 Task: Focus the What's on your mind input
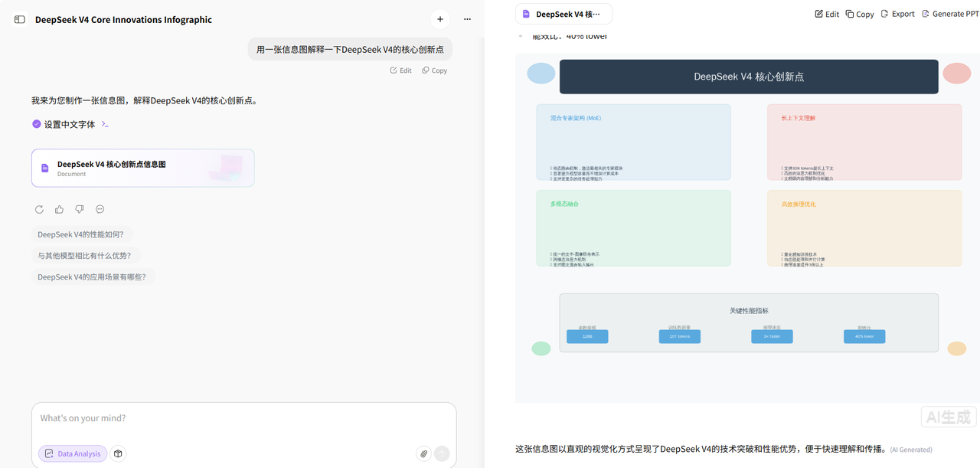tap(243, 418)
